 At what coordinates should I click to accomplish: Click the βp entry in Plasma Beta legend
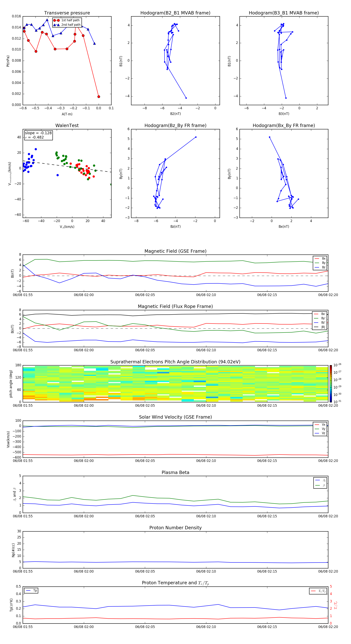click(x=324, y=480)
